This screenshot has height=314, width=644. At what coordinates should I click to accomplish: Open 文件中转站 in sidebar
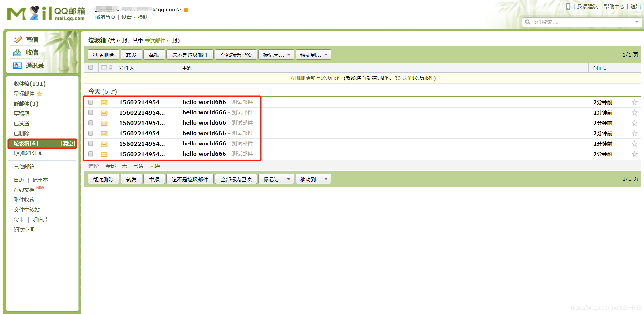point(27,209)
